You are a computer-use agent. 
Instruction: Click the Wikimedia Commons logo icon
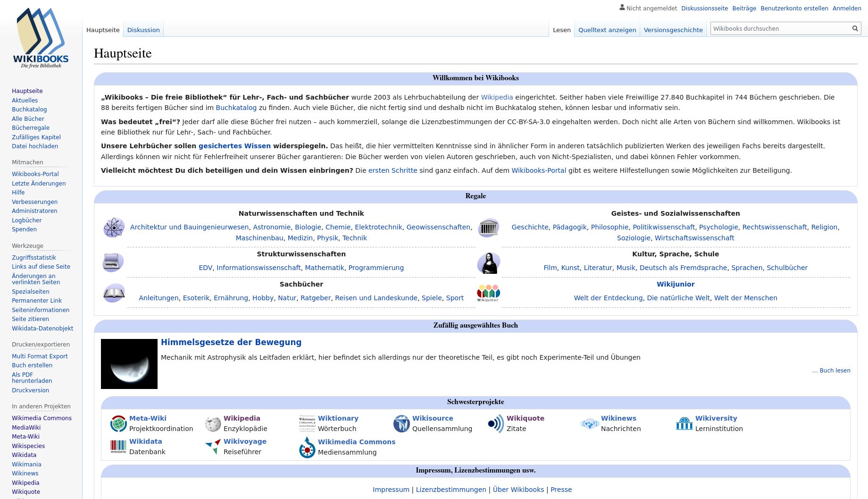(x=307, y=447)
